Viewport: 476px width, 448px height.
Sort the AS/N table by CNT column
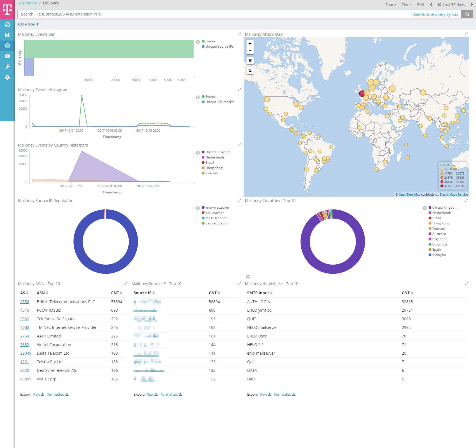(x=117, y=293)
